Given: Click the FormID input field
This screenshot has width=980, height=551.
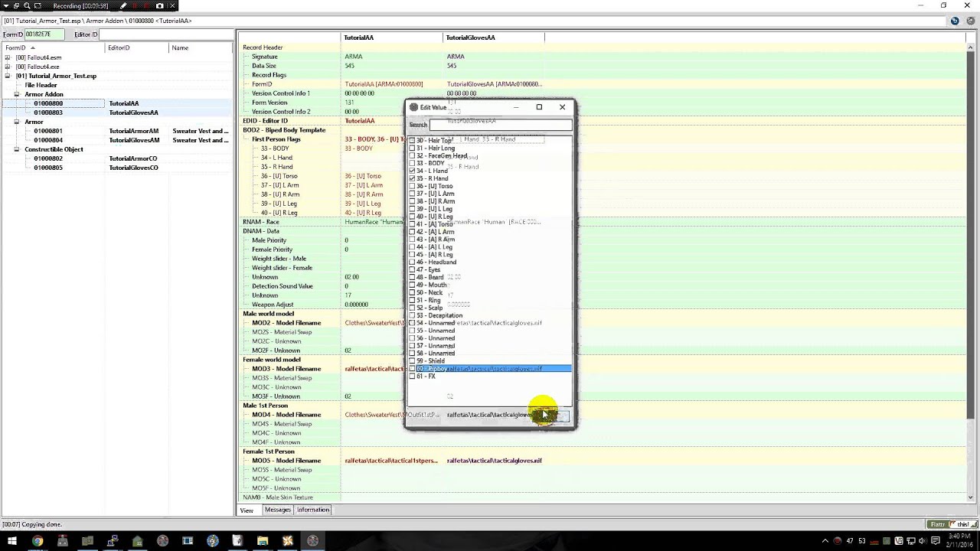Looking at the screenshot, I should point(43,34).
